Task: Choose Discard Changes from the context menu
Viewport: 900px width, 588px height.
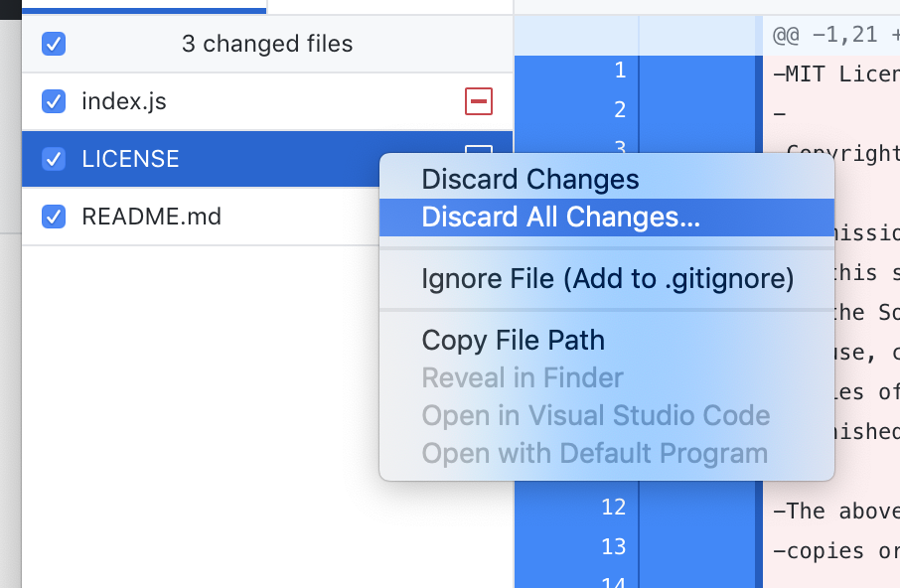Action: 529,179
